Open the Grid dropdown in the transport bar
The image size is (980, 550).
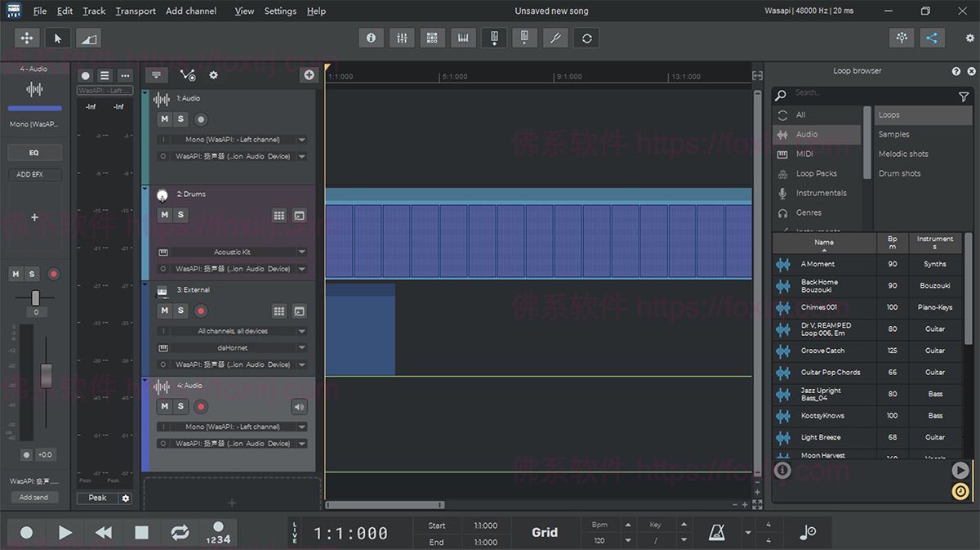[545, 532]
